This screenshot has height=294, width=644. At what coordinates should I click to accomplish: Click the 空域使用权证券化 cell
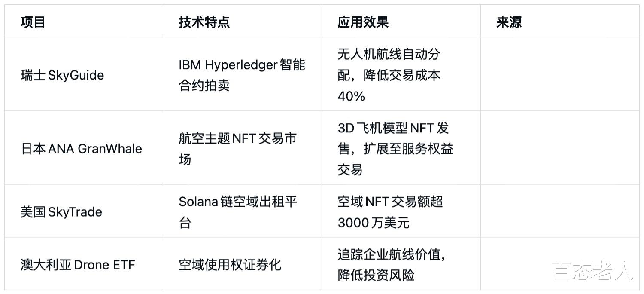(x=230, y=265)
